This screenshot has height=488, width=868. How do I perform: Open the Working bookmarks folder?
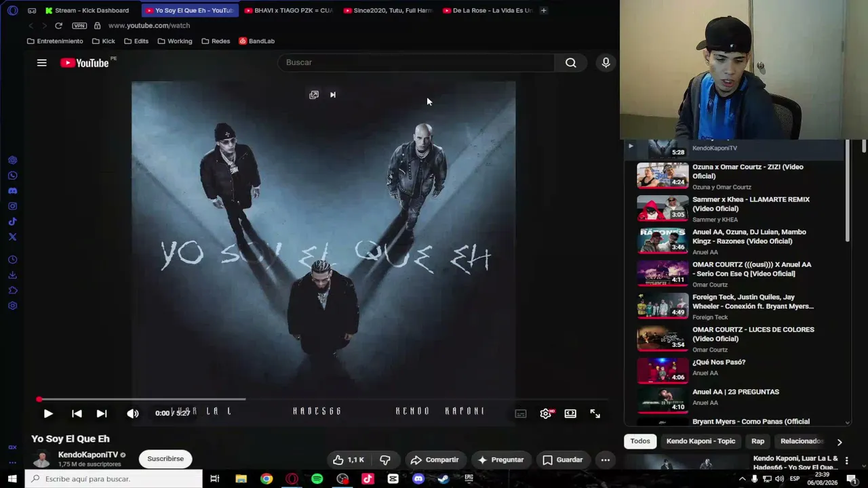click(x=175, y=41)
